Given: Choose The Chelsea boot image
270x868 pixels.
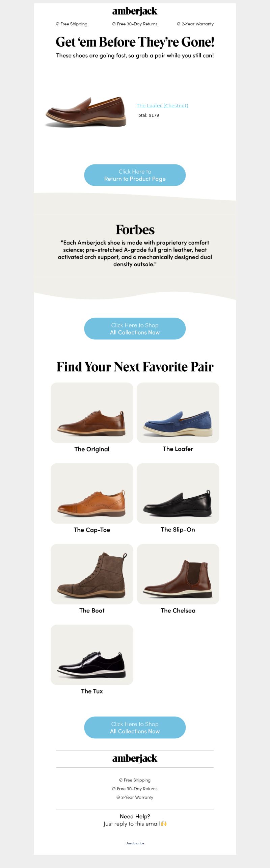Looking at the screenshot, I should click(178, 574).
